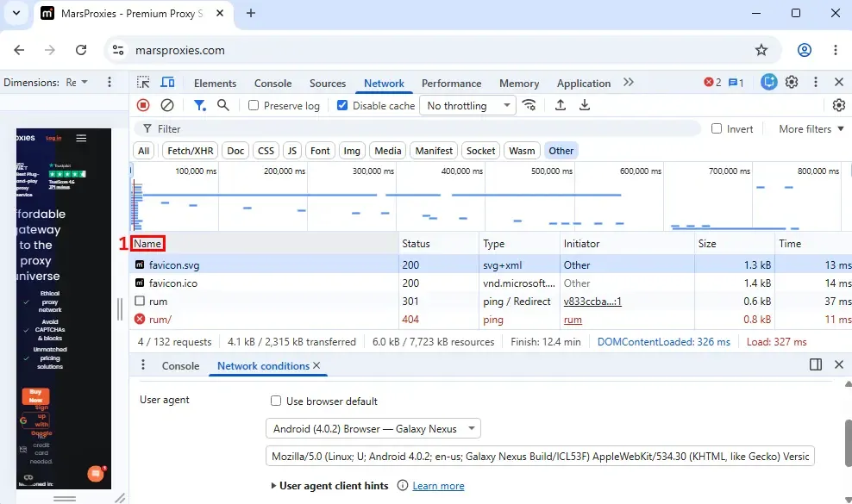Filter by Fetch/XHR requests

(191, 151)
